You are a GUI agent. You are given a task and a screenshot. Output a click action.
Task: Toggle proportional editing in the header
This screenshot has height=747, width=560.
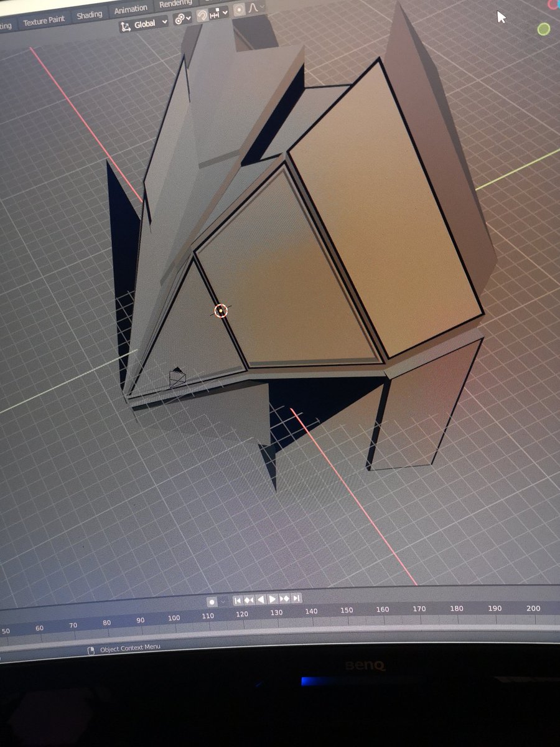240,10
